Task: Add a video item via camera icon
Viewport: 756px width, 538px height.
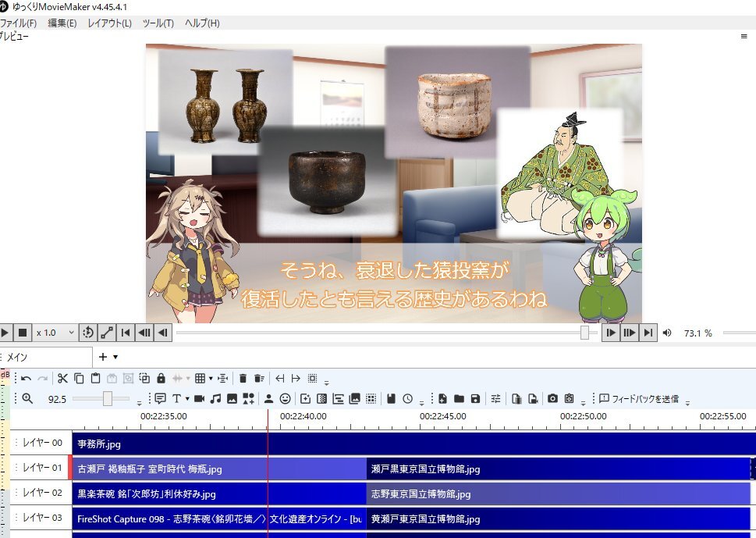Action: click(x=199, y=399)
